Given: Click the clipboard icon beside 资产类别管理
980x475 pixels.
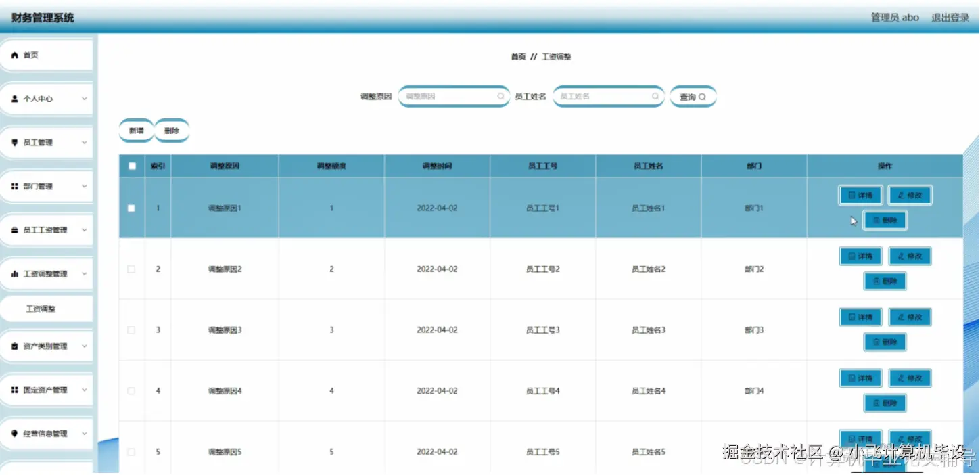Looking at the screenshot, I should 15,346.
